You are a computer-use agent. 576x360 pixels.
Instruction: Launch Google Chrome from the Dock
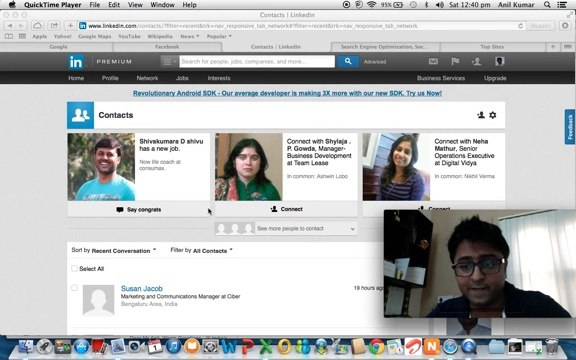[376, 346]
